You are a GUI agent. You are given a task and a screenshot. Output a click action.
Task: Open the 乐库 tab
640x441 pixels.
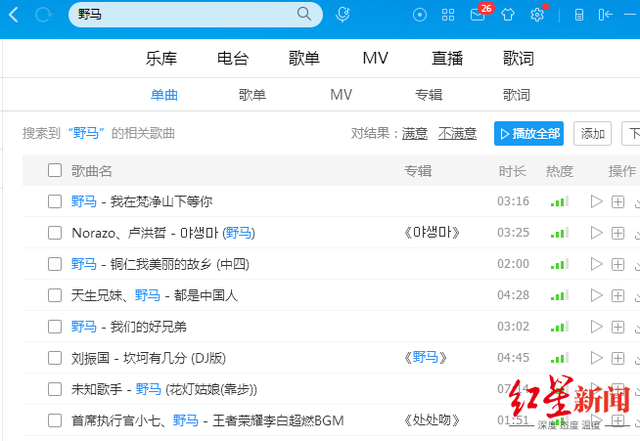pos(161,58)
